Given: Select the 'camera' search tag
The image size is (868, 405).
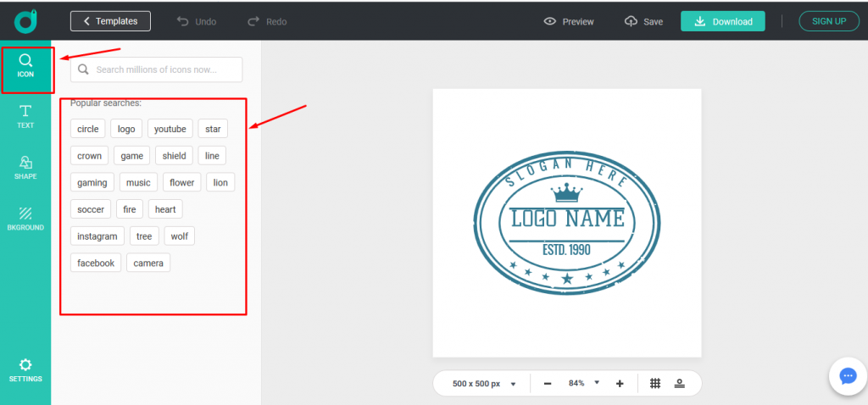Looking at the screenshot, I should click(x=147, y=263).
